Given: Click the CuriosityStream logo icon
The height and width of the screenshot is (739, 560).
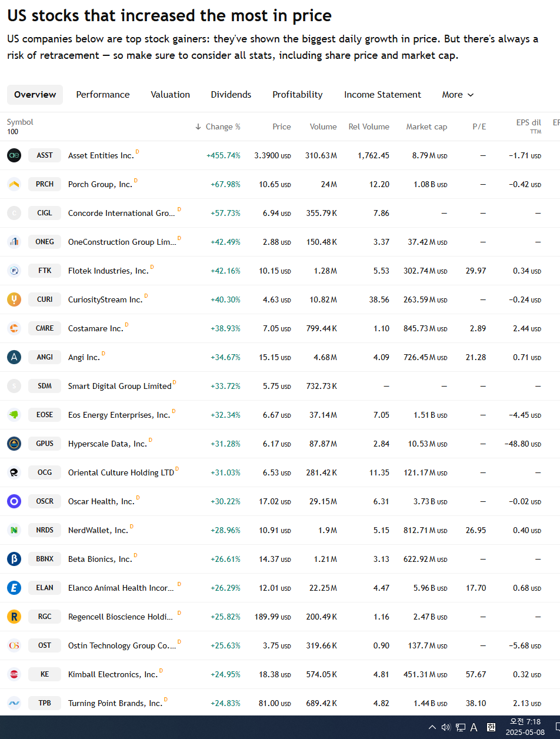Looking at the screenshot, I should click(x=14, y=299).
